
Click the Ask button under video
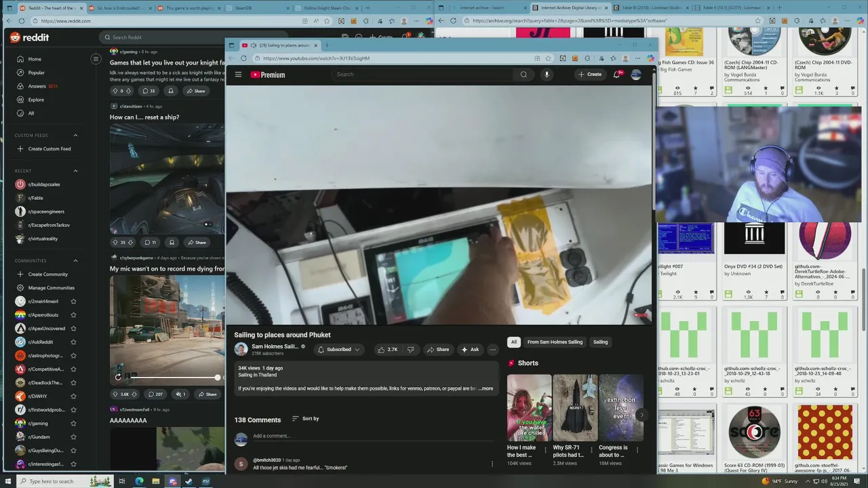pyautogui.click(x=470, y=350)
